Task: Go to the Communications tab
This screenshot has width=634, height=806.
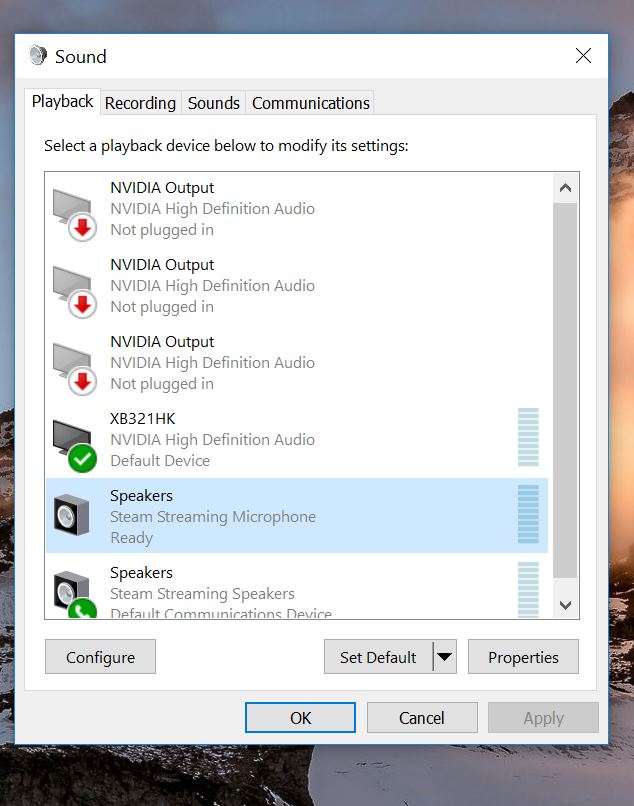Action: coord(311,103)
